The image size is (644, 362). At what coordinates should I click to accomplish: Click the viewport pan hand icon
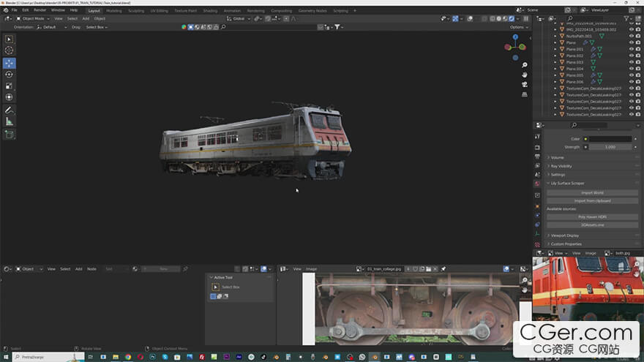[x=525, y=75]
